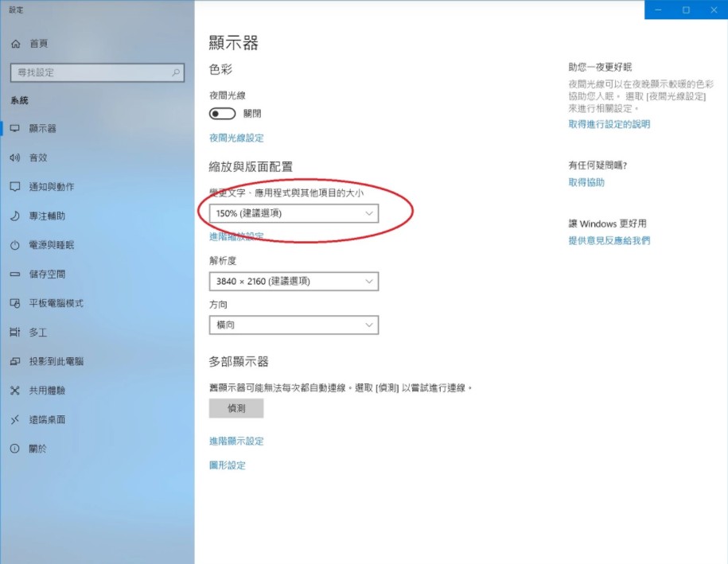The height and width of the screenshot is (564, 728).
Task: Select 多工 in the sidebar menu
Action: pyautogui.click(x=37, y=332)
